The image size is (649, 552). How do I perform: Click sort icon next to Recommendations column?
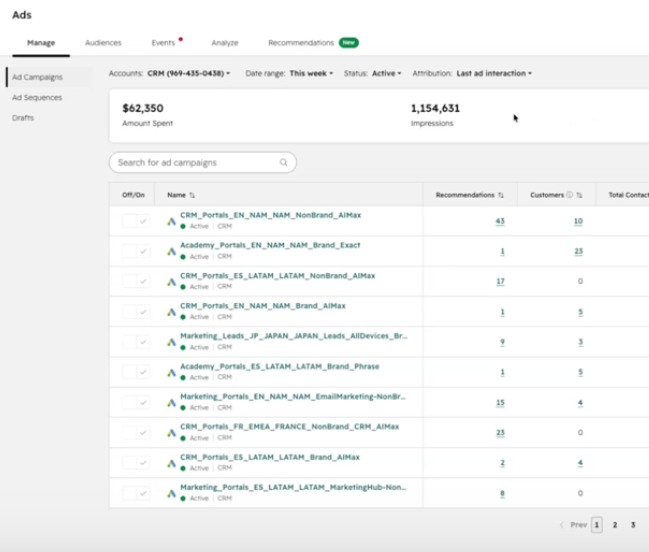coord(501,195)
